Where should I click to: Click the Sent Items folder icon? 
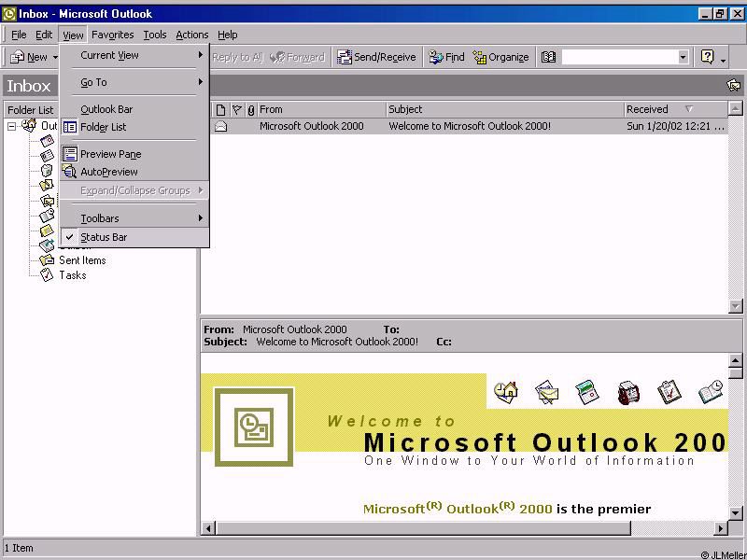[47, 260]
